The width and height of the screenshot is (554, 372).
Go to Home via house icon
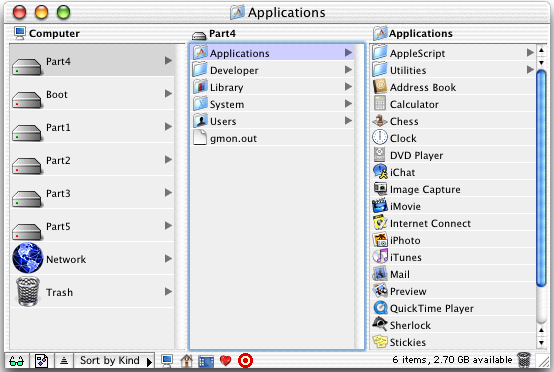point(187,361)
